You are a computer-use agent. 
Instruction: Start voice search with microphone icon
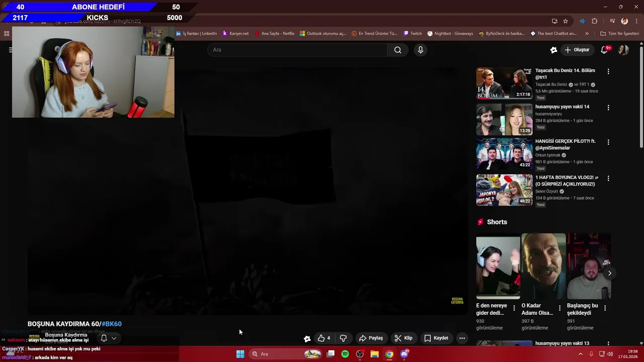point(421,50)
